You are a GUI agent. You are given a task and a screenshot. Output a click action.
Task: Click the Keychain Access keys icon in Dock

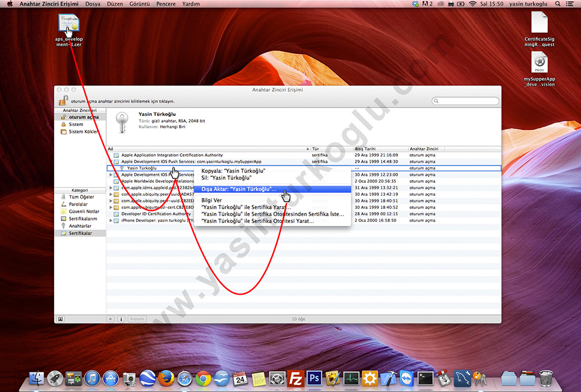pyautogui.click(x=480, y=378)
